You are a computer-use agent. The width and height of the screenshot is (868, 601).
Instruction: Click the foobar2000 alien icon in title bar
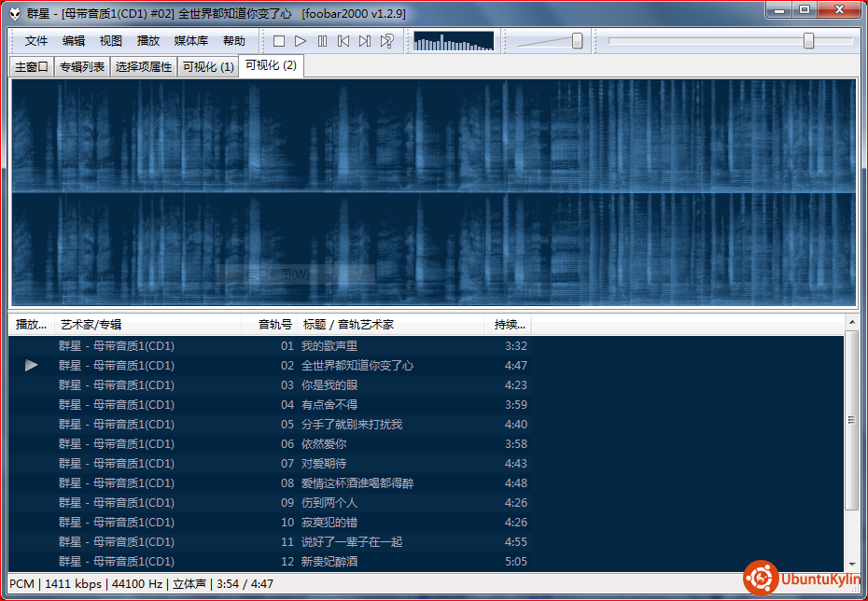(x=15, y=14)
